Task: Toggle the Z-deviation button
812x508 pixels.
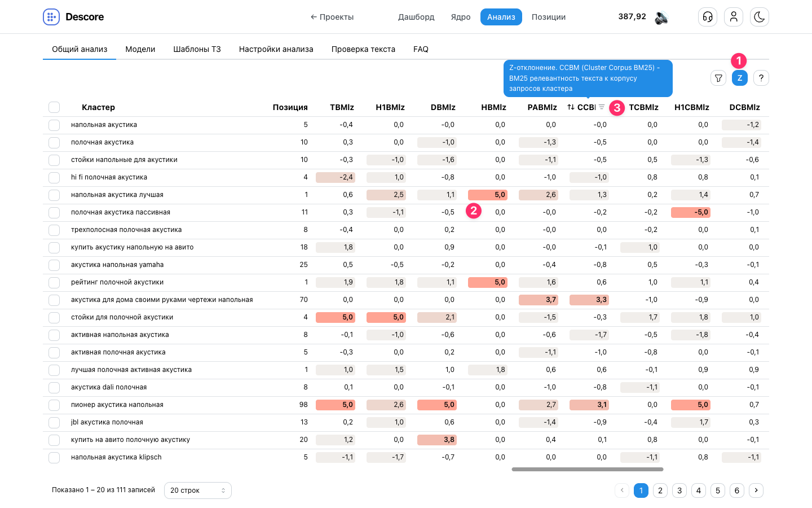Action: pyautogui.click(x=740, y=78)
